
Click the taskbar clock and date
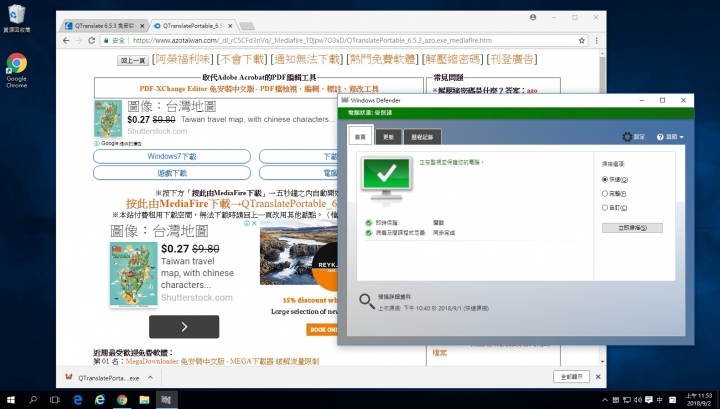(x=699, y=399)
